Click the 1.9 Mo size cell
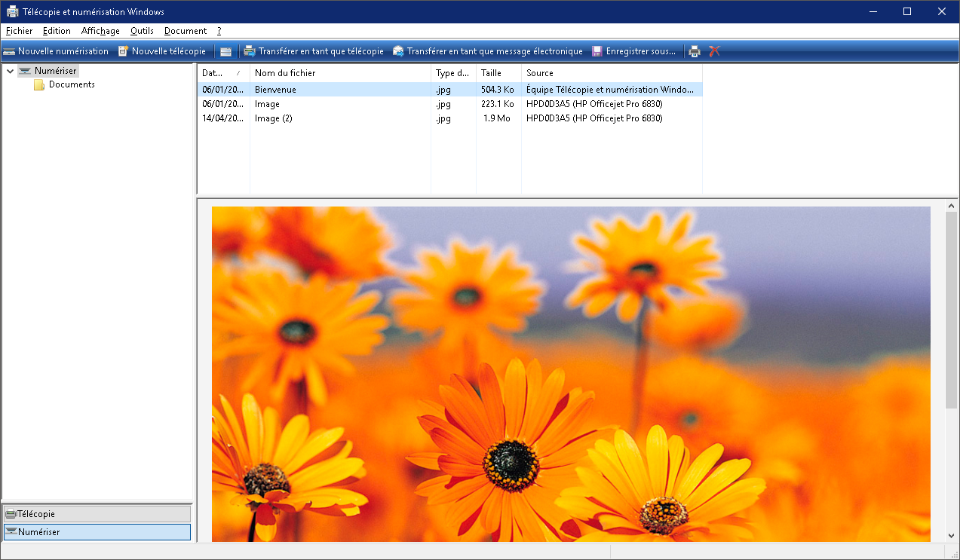 click(x=498, y=118)
